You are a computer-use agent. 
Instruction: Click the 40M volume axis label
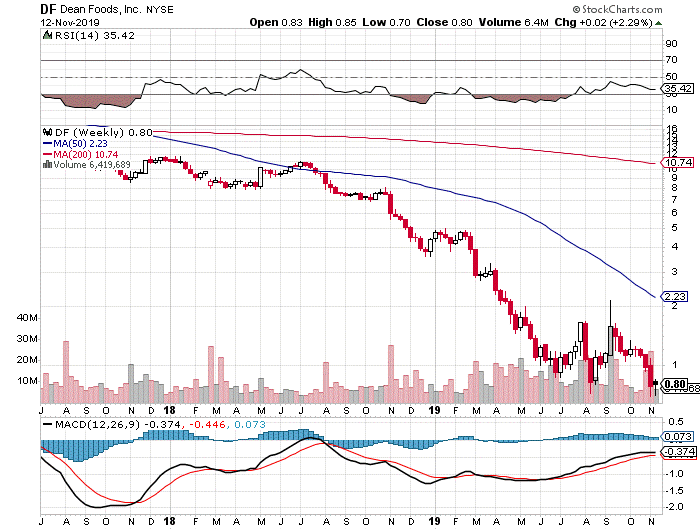(27, 318)
